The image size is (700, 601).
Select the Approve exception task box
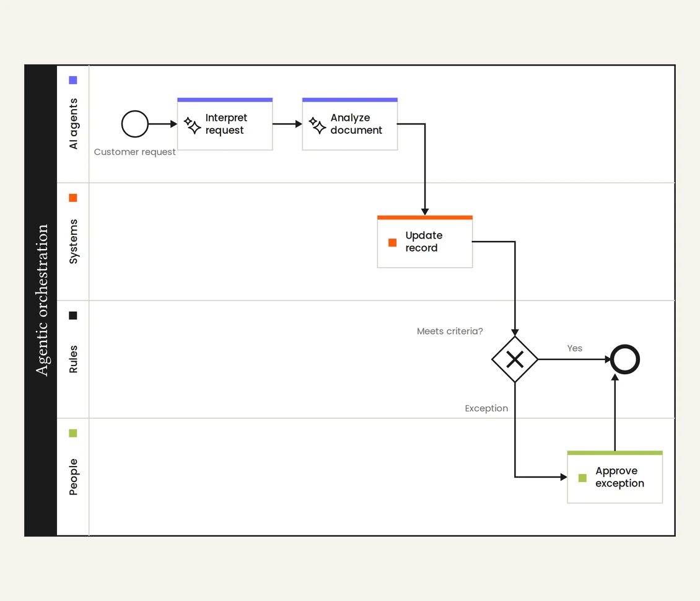(x=615, y=477)
